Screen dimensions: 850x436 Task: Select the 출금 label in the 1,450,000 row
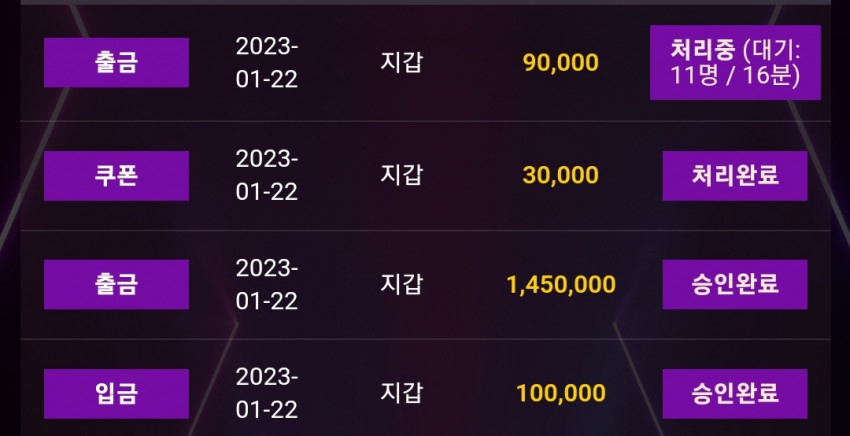(116, 285)
